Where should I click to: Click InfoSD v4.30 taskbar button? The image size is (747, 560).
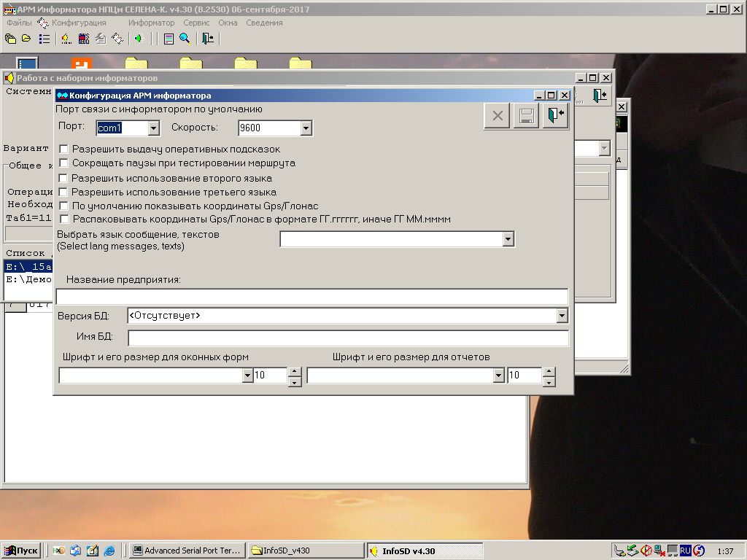pyautogui.click(x=425, y=551)
